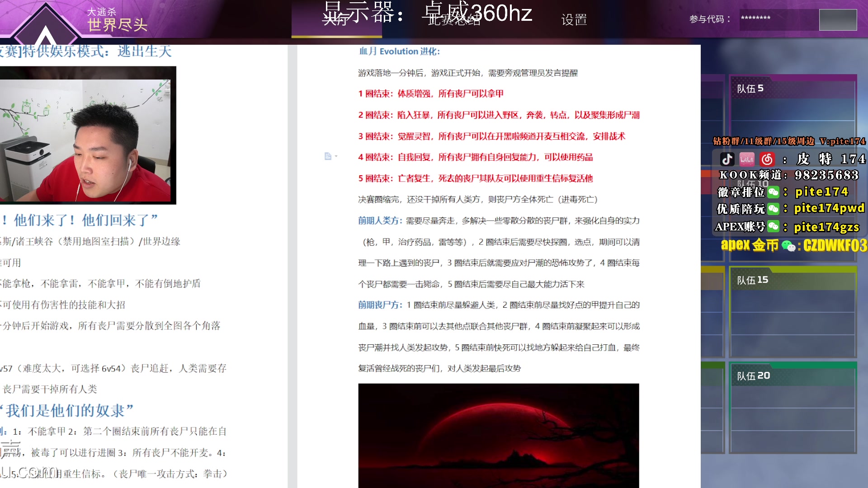Click the line 不能拿枪, 不能拿雷, 不能拿甲
868x488 pixels.
(x=100, y=284)
